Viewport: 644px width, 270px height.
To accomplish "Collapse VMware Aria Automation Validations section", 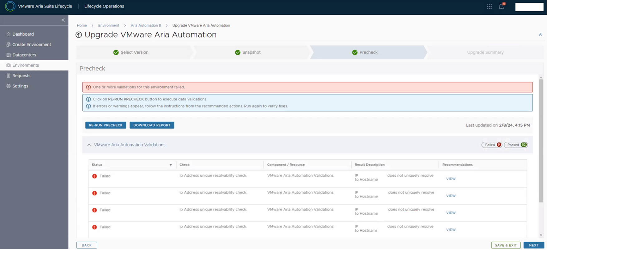I will 89,145.
